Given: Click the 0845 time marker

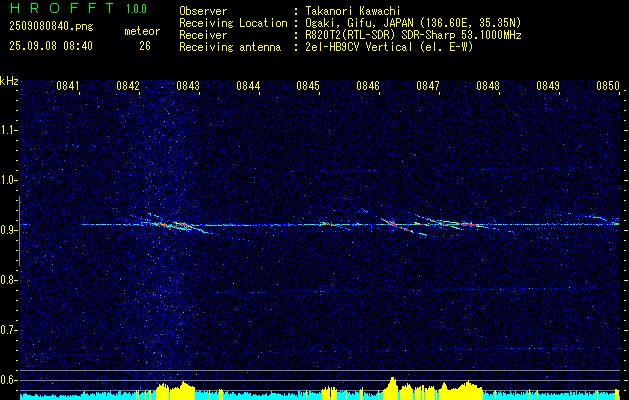Looking at the screenshot, I should tap(308, 85).
